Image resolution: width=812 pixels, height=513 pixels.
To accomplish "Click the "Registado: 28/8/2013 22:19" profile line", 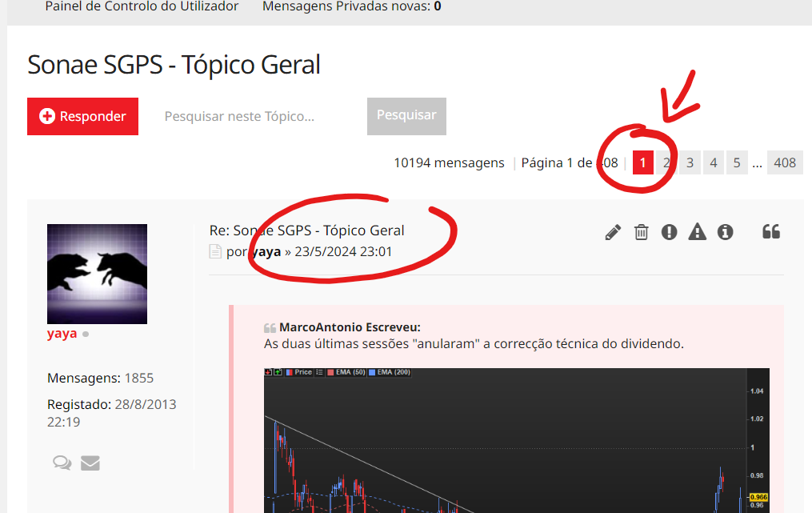I will (112, 413).
